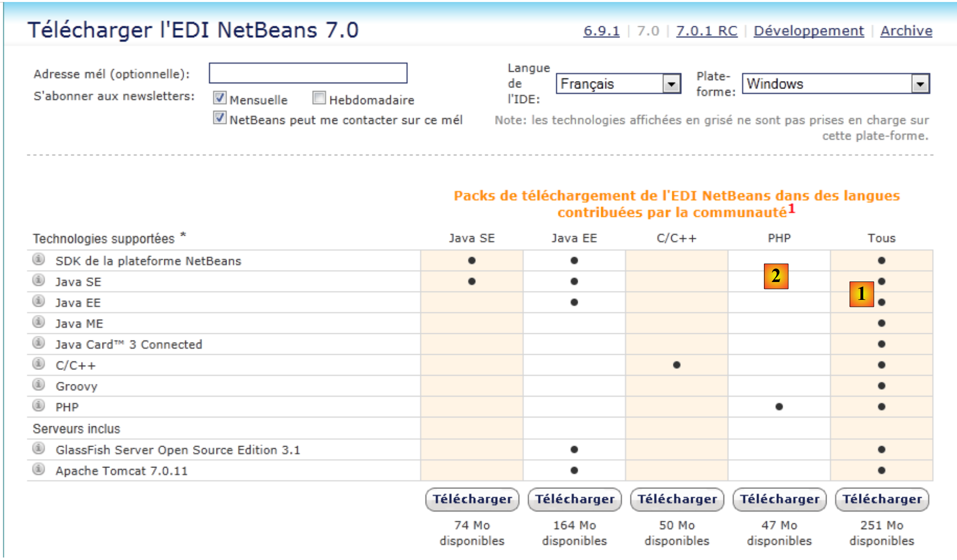Go to the 7.0.1 RC version

coord(706,31)
